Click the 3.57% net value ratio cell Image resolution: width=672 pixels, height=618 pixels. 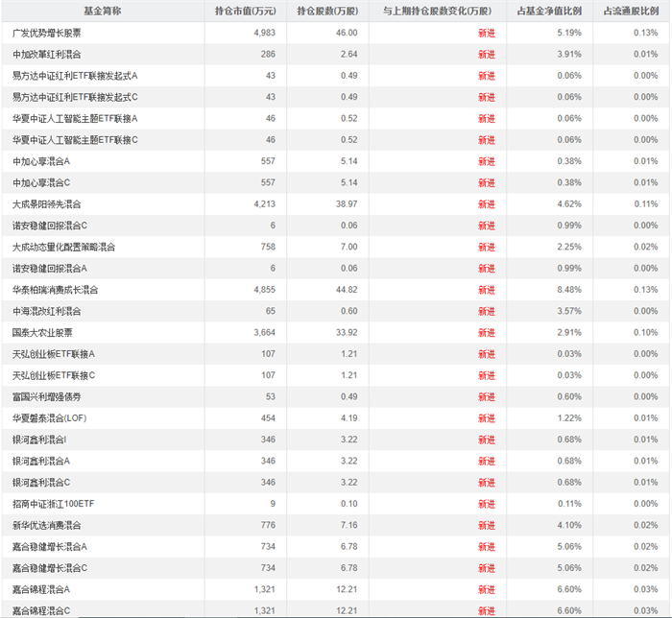569,311
